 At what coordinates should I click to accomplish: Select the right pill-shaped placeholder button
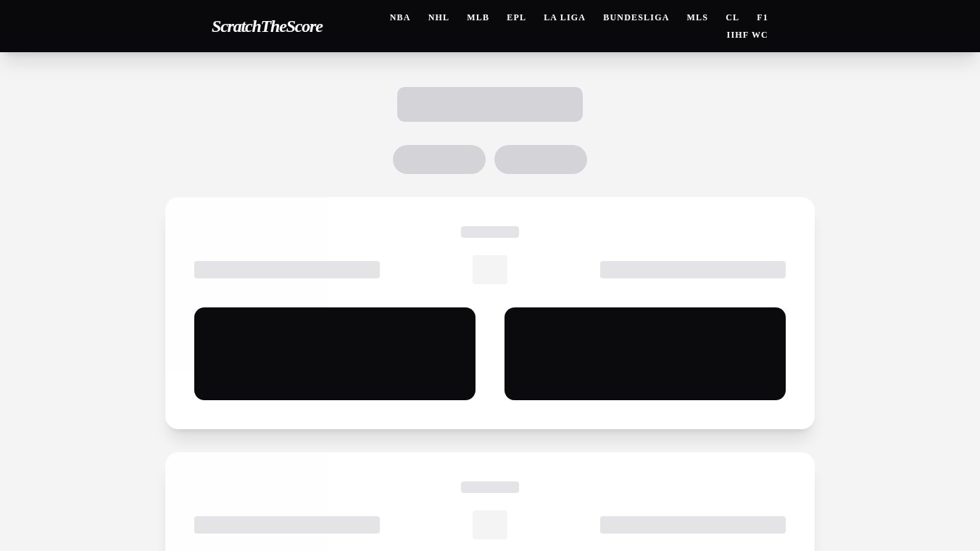[541, 159]
